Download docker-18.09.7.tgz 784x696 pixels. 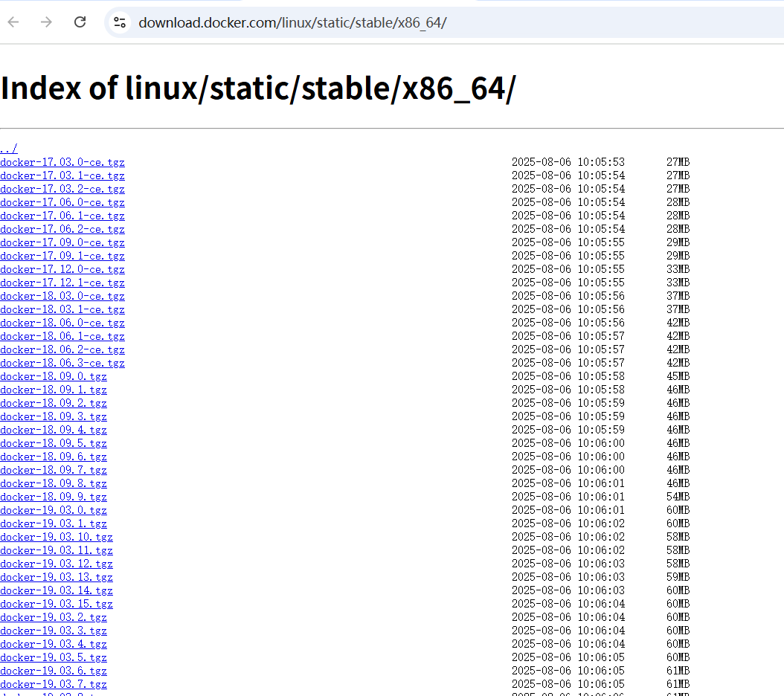pyautogui.click(x=54, y=469)
